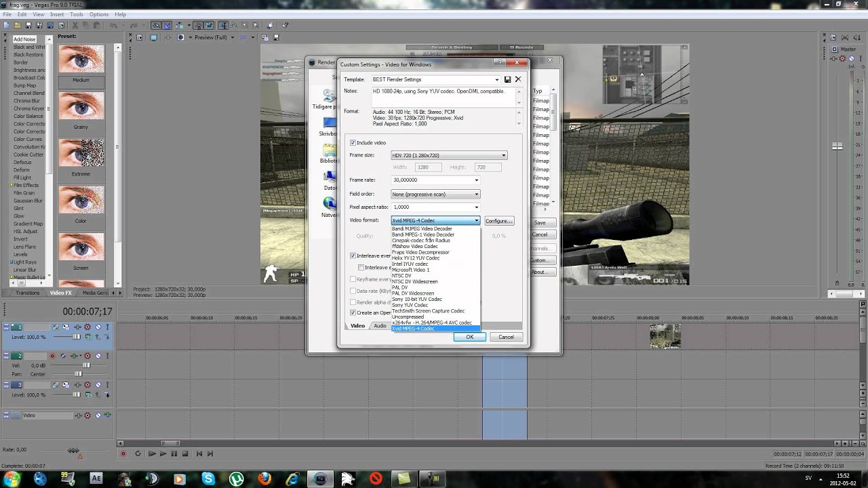Open the Tools menu
Image resolution: width=868 pixels, height=488 pixels.
[77, 14]
